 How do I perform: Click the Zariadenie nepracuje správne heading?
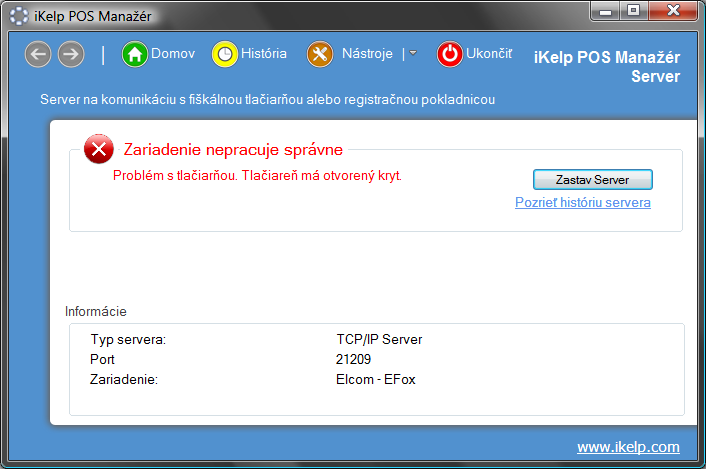tap(233, 150)
